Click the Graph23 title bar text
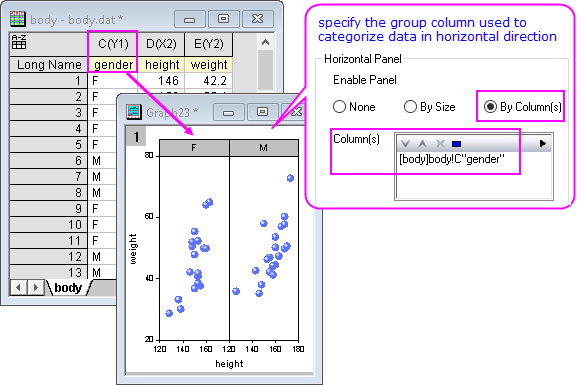This screenshot has height=385, width=581. [x=172, y=112]
